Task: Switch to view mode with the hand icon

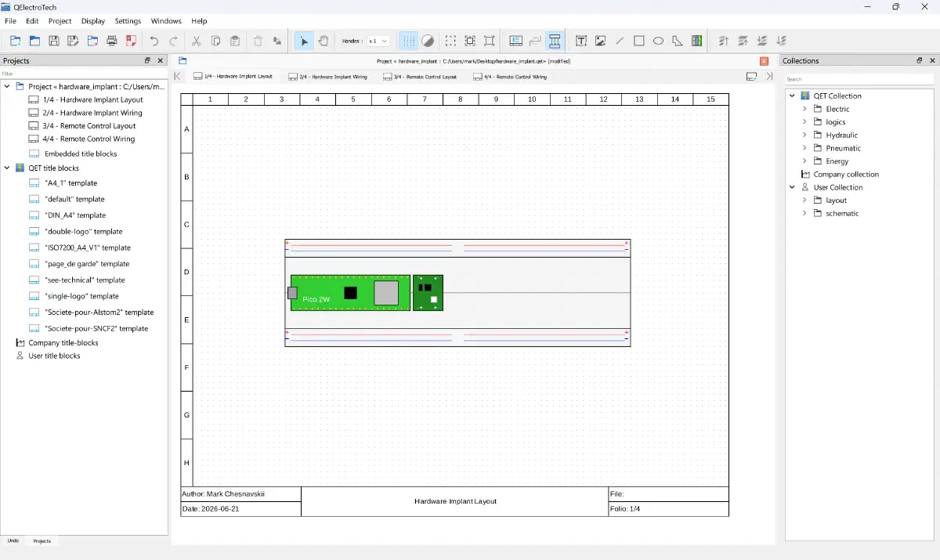Action: coord(324,41)
